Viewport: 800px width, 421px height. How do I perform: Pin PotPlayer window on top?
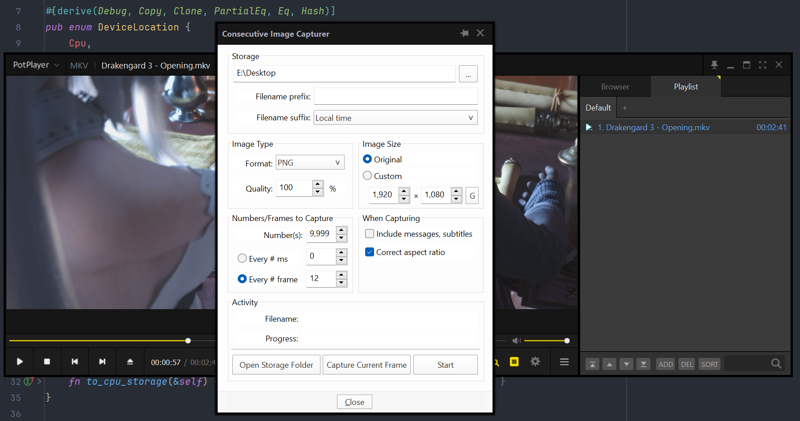pos(714,65)
